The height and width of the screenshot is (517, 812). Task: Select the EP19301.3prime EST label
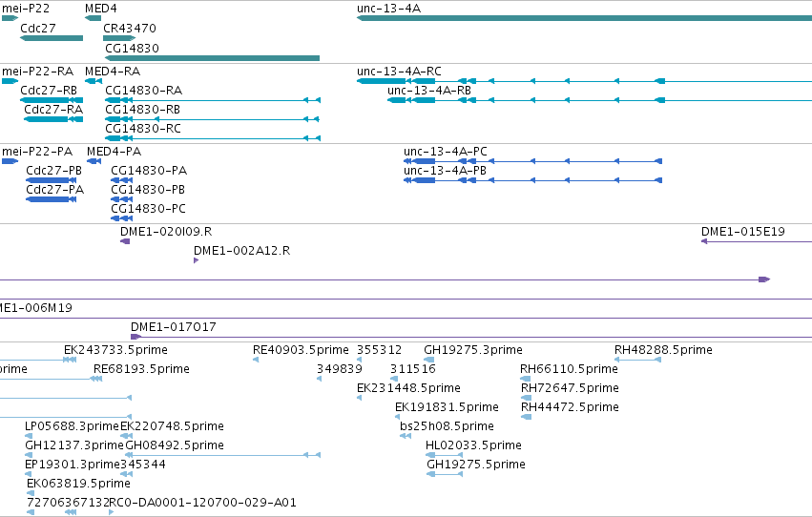tap(73, 465)
